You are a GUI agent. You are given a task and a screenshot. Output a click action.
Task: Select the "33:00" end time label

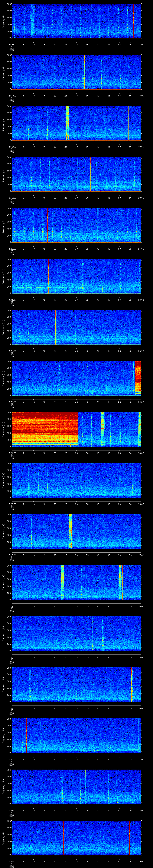click(141, 861)
